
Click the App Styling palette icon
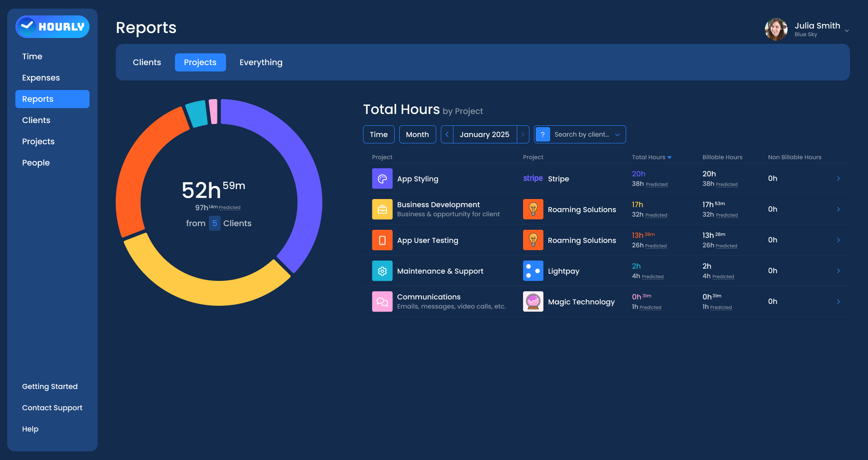(x=382, y=179)
